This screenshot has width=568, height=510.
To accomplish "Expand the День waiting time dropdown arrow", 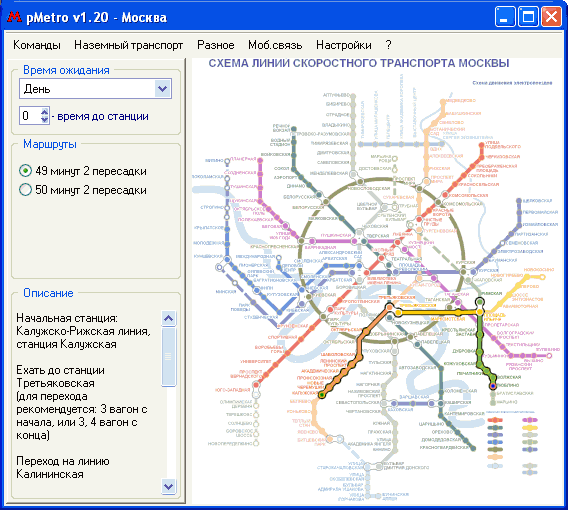I will tap(163, 89).
